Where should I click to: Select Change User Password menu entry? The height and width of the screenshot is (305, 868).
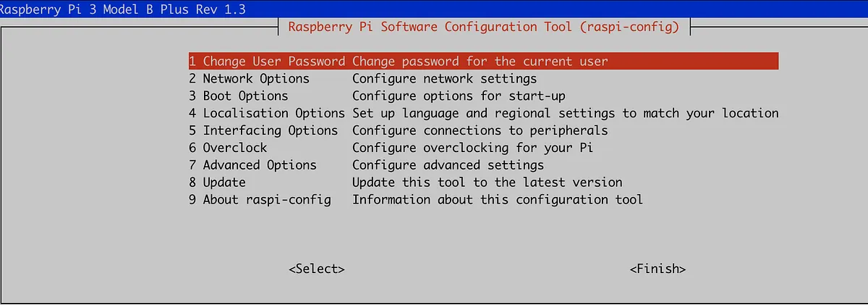click(x=266, y=62)
